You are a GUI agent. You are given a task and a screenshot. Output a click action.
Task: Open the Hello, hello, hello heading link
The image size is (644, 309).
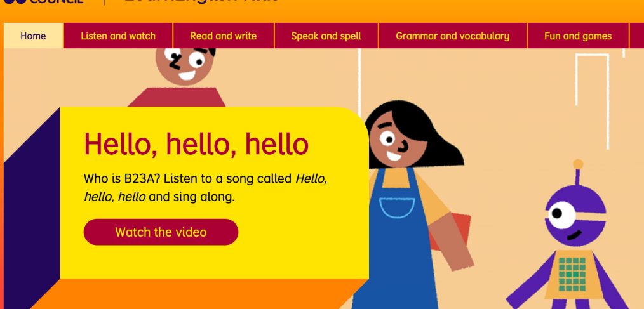point(196,143)
